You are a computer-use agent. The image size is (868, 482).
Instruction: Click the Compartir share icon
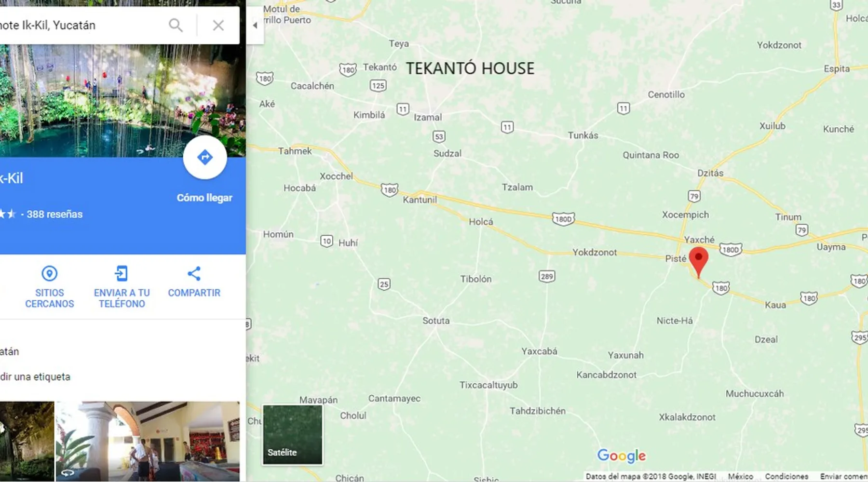pyautogui.click(x=194, y=274)
